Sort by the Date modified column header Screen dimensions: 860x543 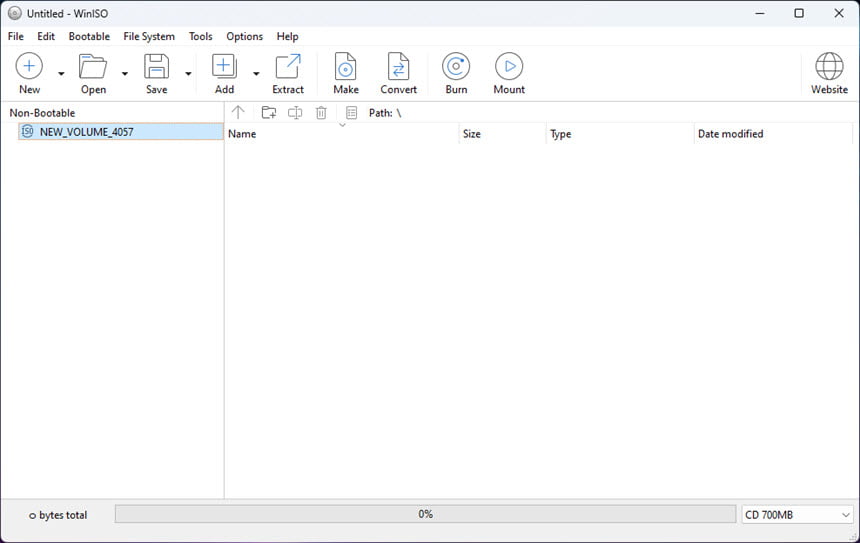pos(773,134)
